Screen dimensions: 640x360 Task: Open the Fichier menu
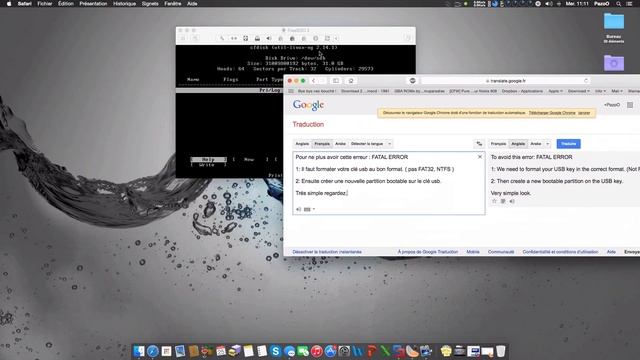[x=45, y=4]
